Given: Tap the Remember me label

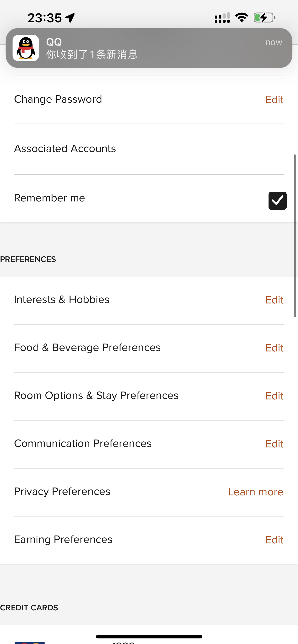Looking at the screenshot, I should tap(49, 198).
